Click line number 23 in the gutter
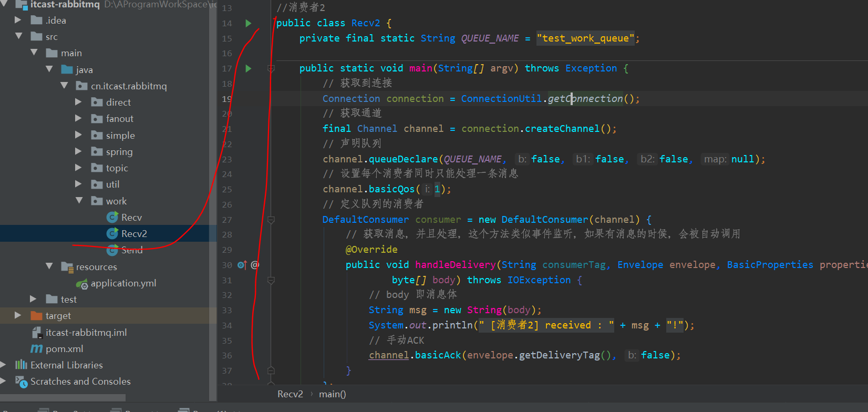The image size is (868, 412). 226,159
